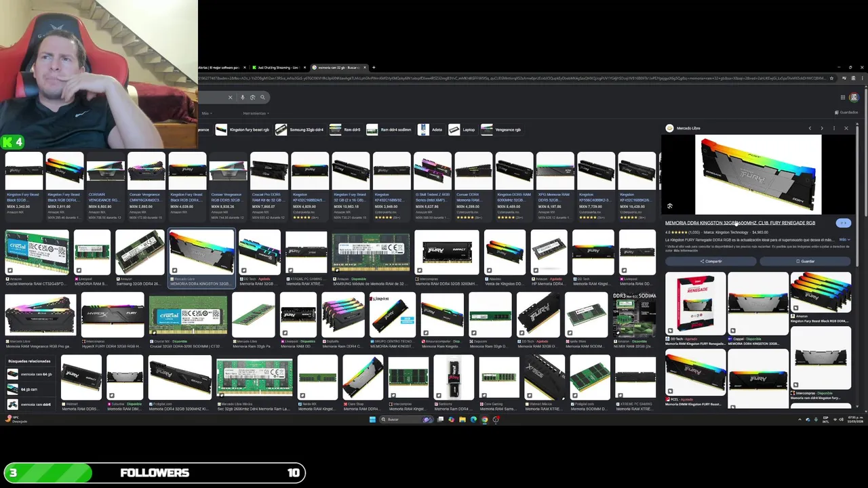Open the weather widget on taskbar
Viewport: 868px width, 488px height.
(15, 420)
